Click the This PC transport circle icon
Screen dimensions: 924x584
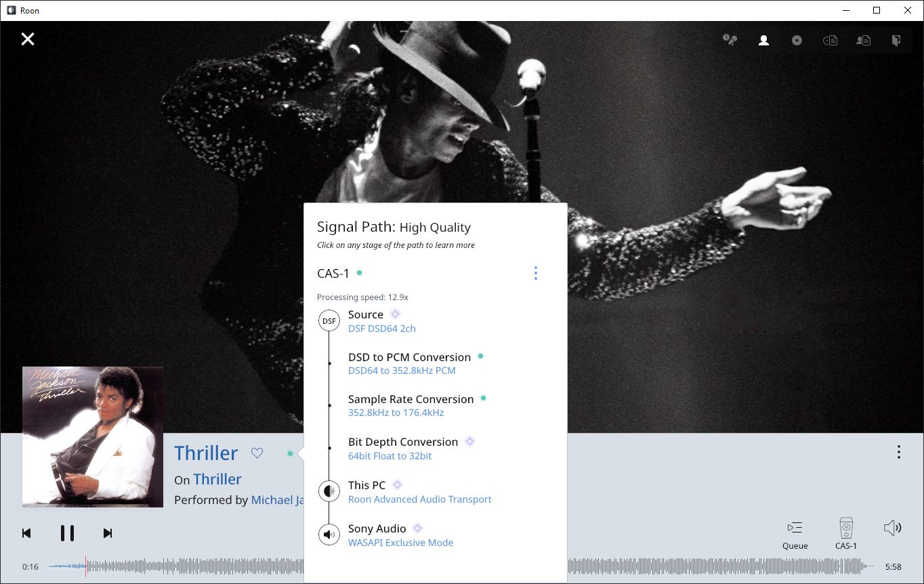[x=329, y=491]
